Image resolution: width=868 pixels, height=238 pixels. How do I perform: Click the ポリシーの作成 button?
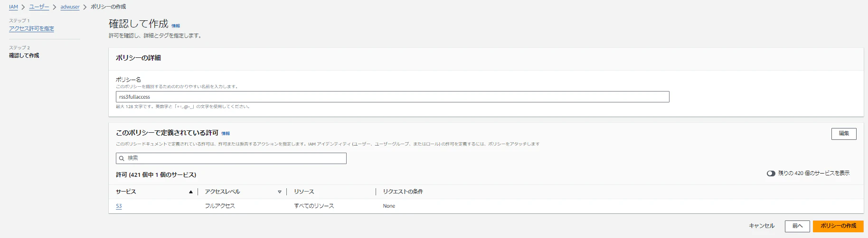tap(838, 226)
